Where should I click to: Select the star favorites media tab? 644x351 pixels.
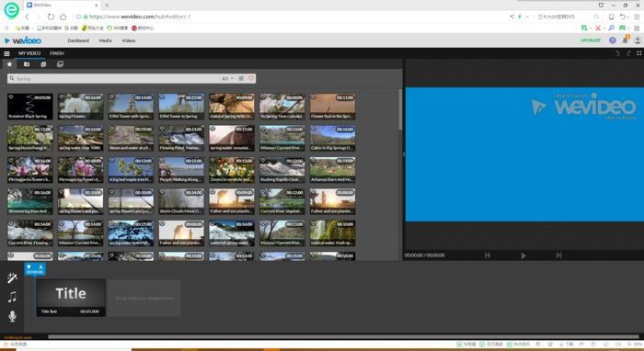pyautogui.click(x=9, y=64)
